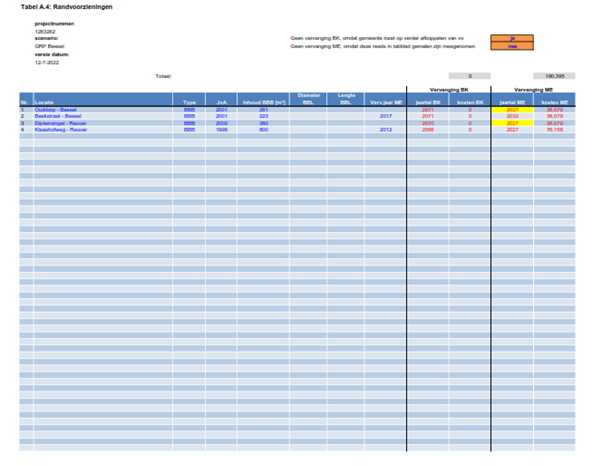Screen dimensions: 602x465
Task: Click kosten ME value 76,158 in row 4
Action: 554,130
